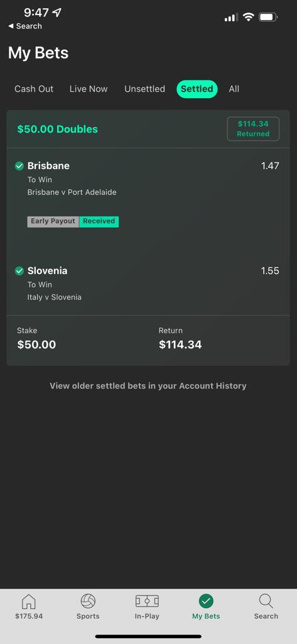Tap the Search magnifier icon in bottom bar

click(x=266, y=602)
